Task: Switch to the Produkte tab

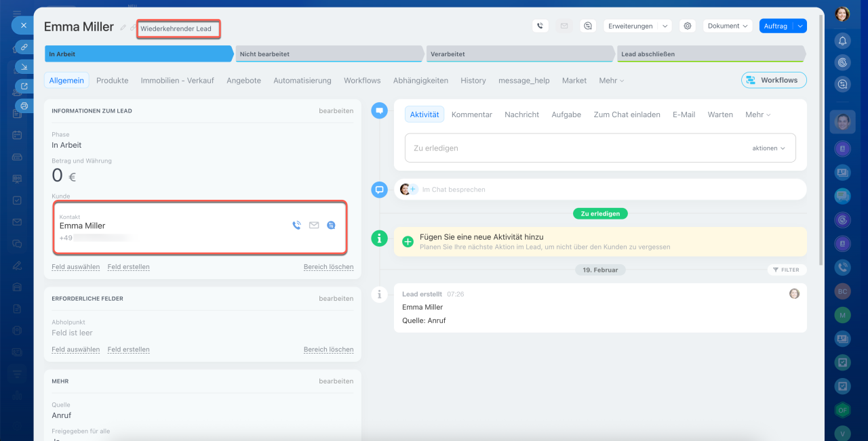Action: pyautogui.click(x=112, y=81)
